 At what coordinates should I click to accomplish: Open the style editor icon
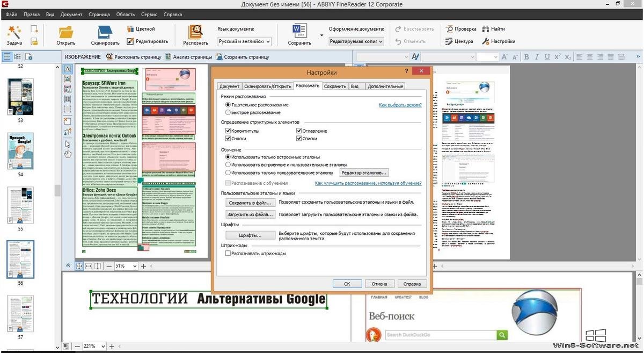click(x=415, y=56)
